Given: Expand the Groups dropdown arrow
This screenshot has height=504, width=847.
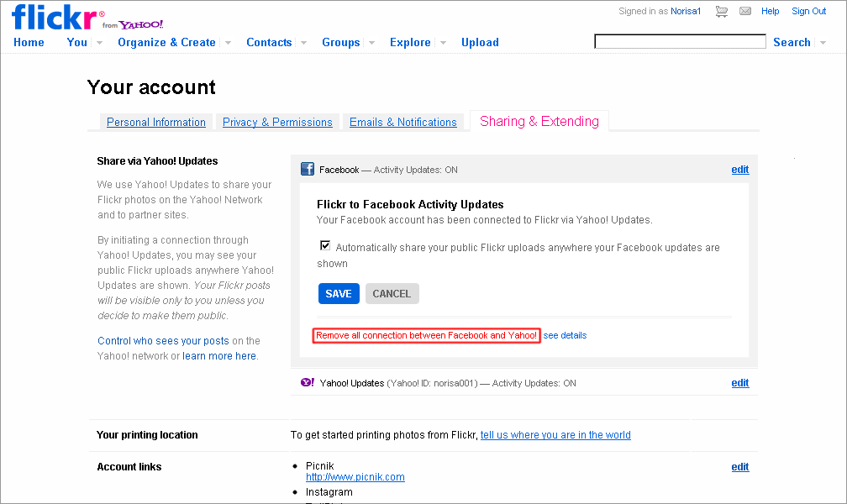Looking at the screenshot, I should coord(371,43).
